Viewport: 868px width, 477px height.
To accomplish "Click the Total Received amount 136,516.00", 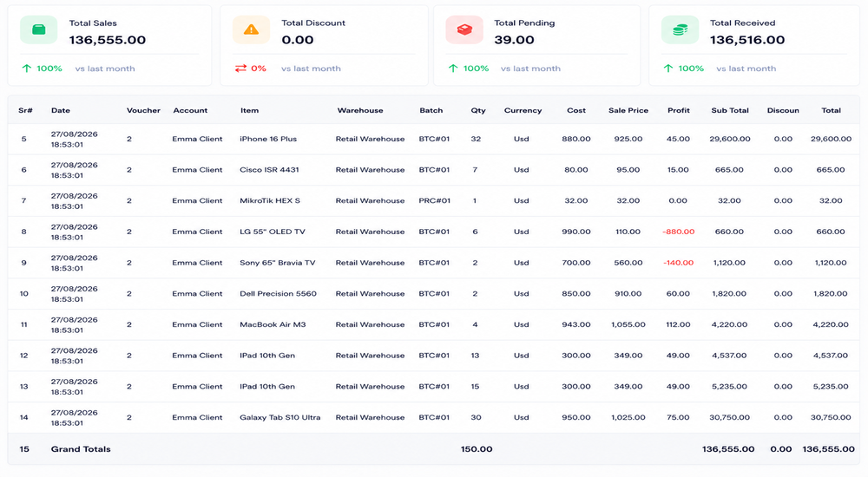I will (747, 40).
